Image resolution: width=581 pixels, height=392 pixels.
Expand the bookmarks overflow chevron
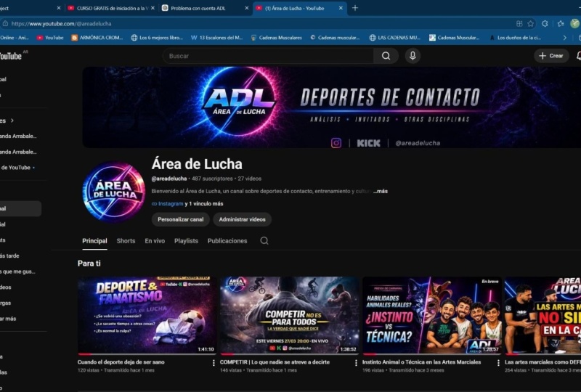click(565, 38)
